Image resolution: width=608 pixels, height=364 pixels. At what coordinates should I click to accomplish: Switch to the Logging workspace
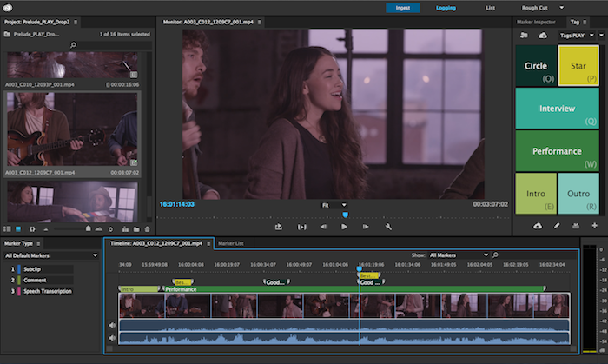(x=446, y=8)
